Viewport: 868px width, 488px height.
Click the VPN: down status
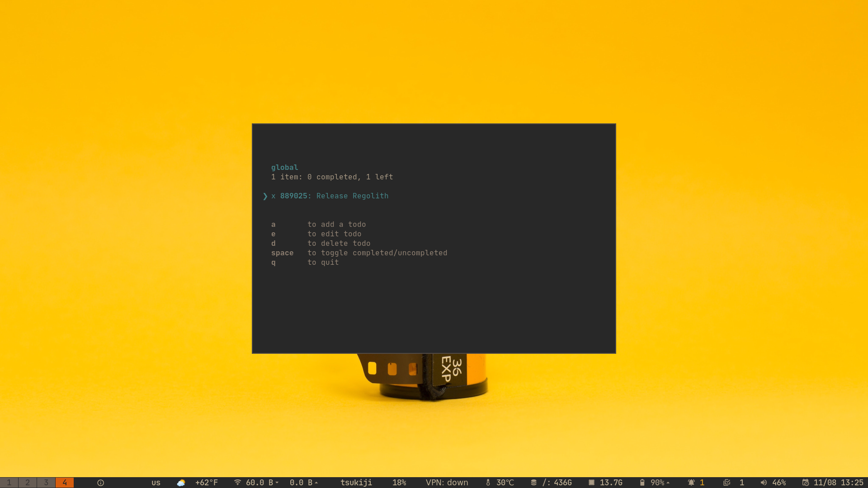tap(447, 483)
